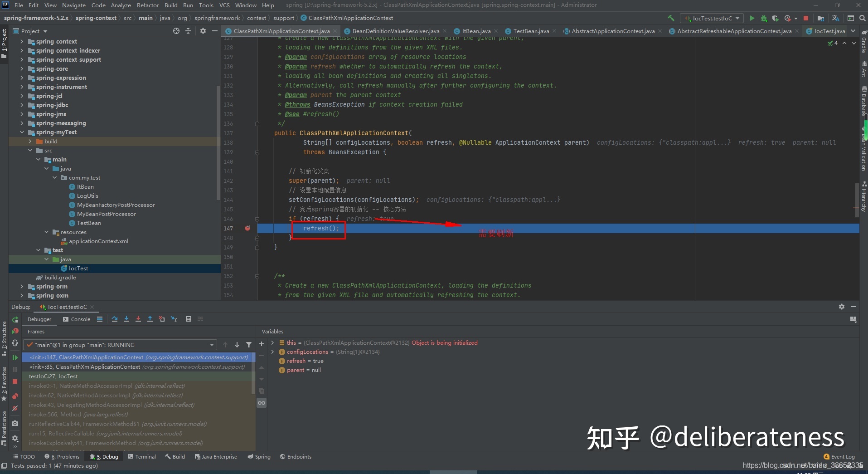
Task: Click spring-context breadcrumb in navigation bar
Action: click(x=96, y=18)
